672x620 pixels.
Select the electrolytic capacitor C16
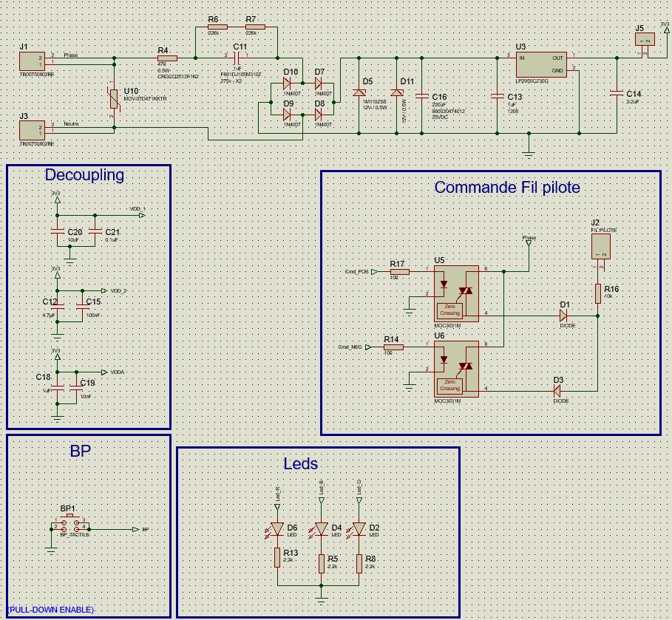pyautogui.click(x=421, y=96)
